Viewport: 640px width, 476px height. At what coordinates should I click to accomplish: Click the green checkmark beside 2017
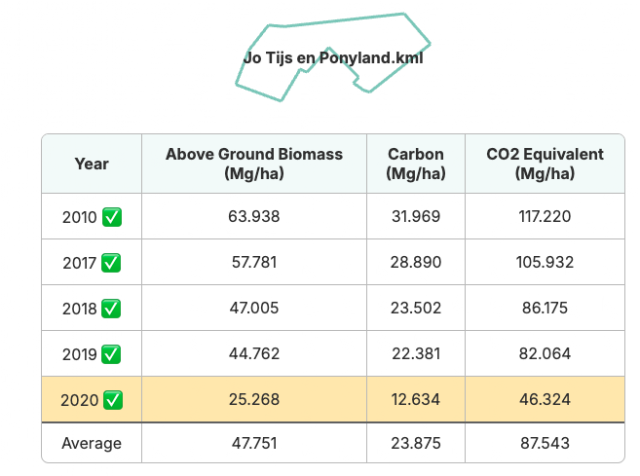tap(111, 262)
